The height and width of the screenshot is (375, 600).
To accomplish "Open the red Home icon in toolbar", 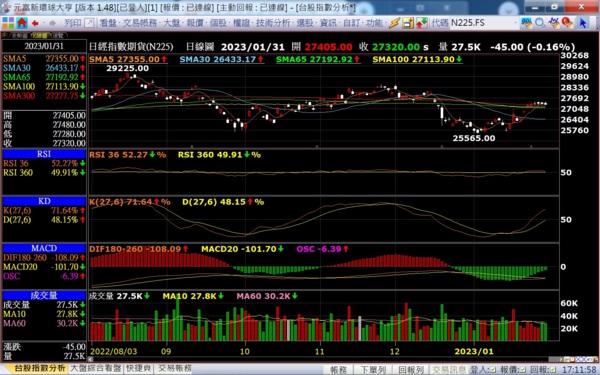I will click(x=22, y=23).
